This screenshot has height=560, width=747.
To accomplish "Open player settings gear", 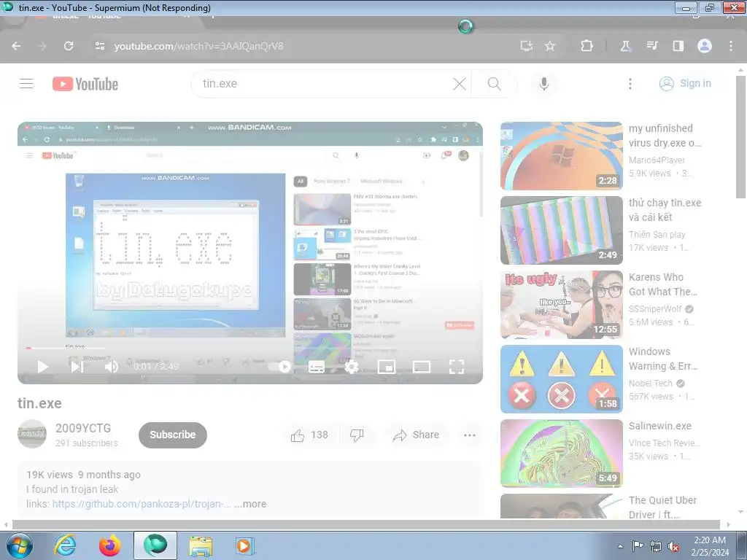I will [352, 367].
